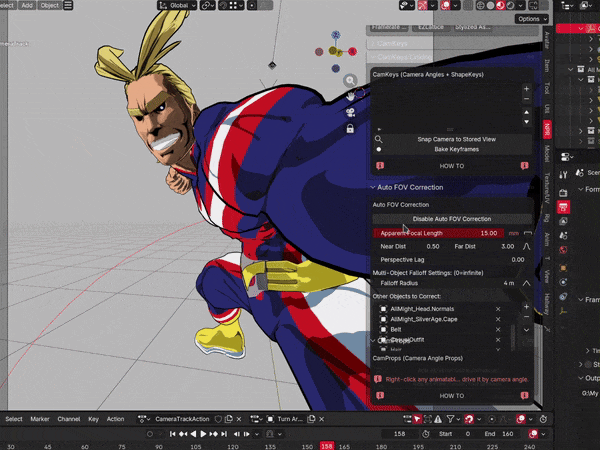Switch to the Anim sidebar tab
The image size is (600, 450).
547,239
